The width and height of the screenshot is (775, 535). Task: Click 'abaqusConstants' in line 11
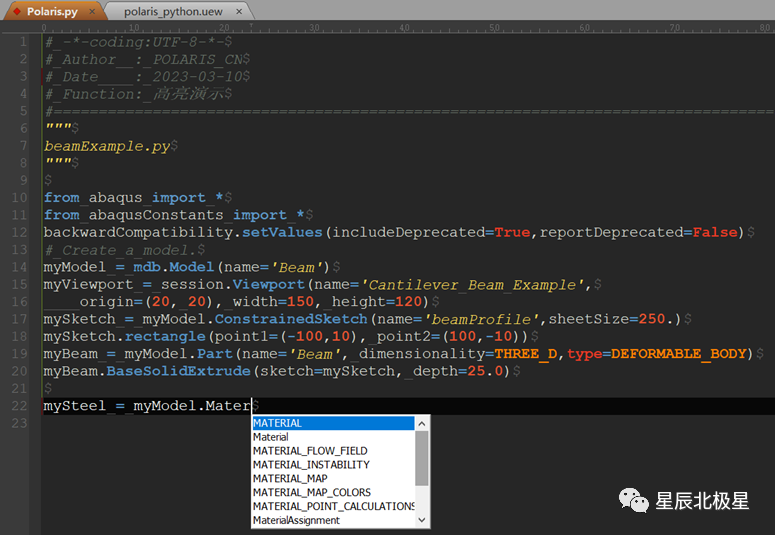[x=156, y=215]
